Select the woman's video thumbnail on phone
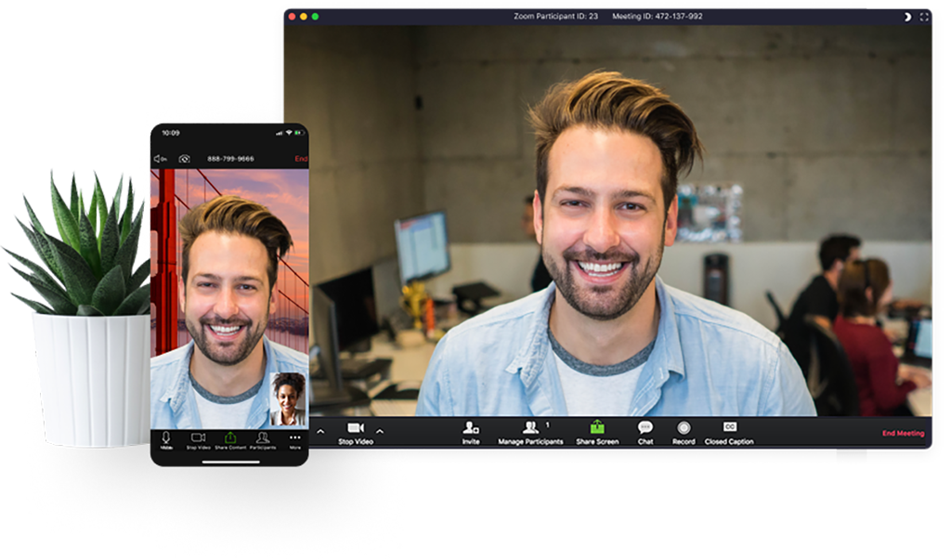Viewport: 951px width, 560px height. [288, 399]
